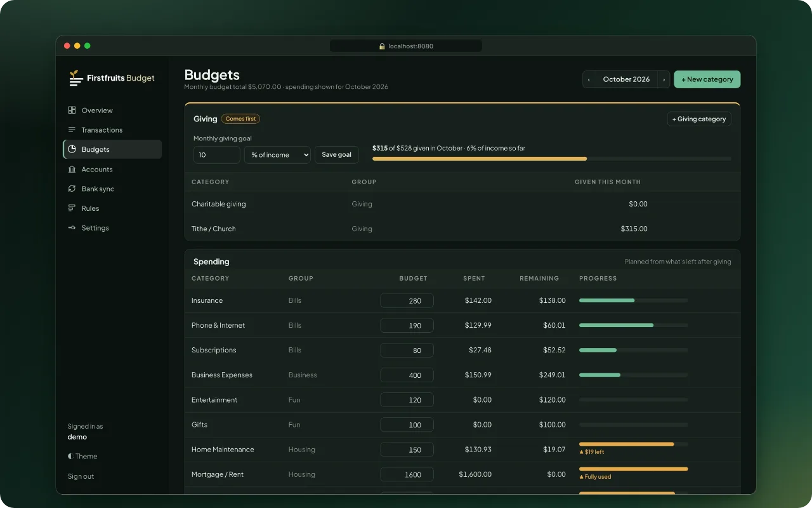Click the Insurance progress bar
Viewport: 812px width, 508px height.
coord(633,300)
